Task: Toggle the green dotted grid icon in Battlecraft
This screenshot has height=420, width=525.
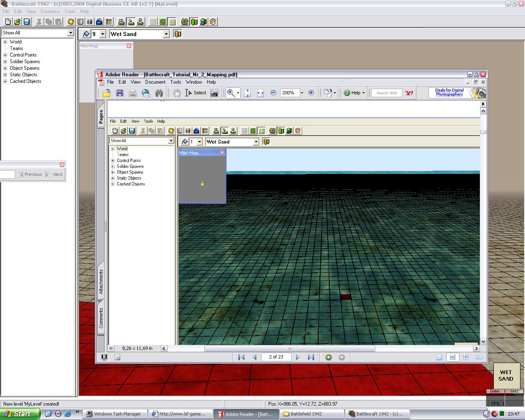Action: click(x=172, y=22)
